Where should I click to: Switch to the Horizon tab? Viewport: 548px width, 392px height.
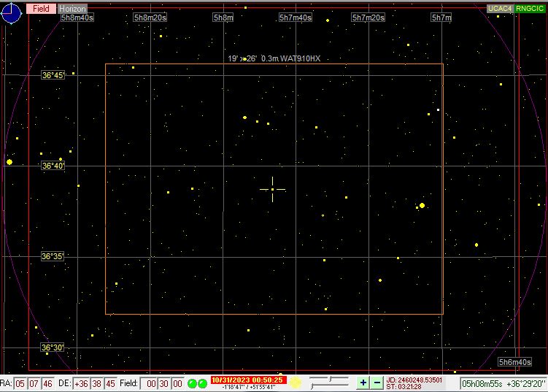[x=72, y=9]
